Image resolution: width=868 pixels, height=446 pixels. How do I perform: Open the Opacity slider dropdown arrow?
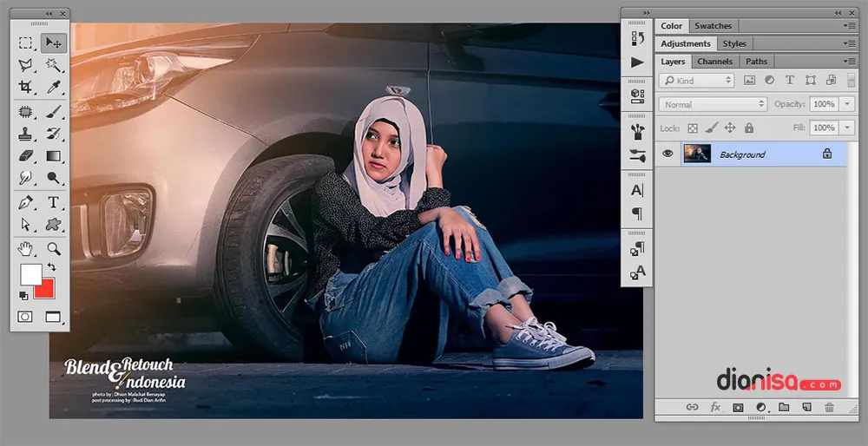click(x=847, y=104)
